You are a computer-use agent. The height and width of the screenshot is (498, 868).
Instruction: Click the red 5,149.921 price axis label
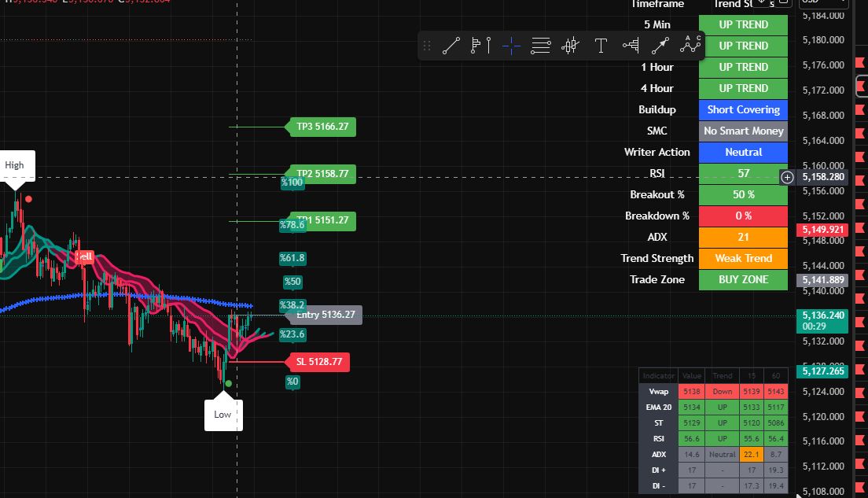pyautogui.click(x=822, y=230)
